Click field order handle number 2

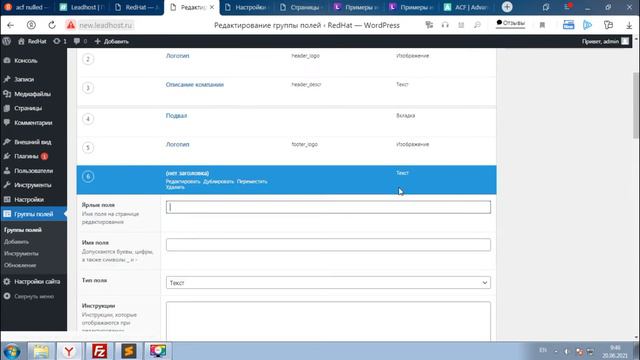pos(88,59)
